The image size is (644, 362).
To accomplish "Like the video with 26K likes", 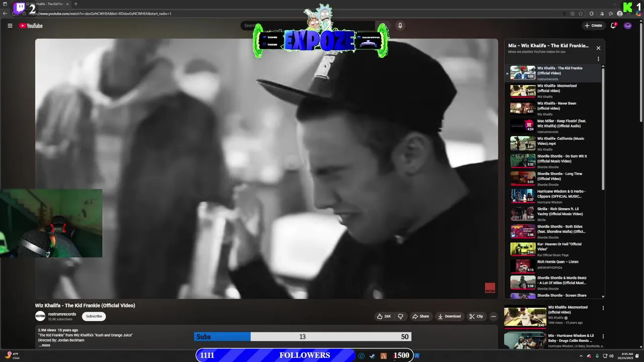I will pyautogui.click(x=384, y=316).
